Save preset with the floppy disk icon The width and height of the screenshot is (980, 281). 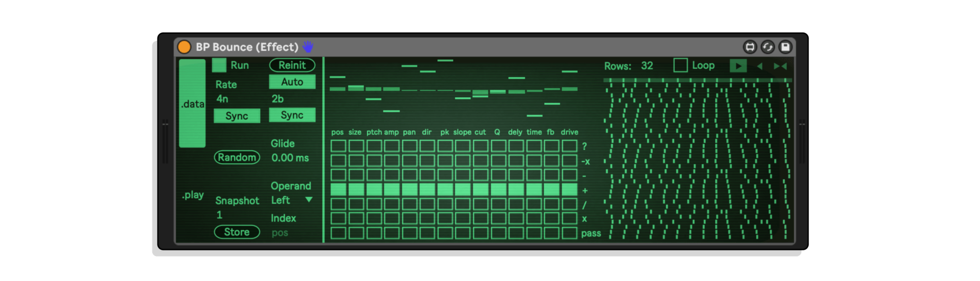[x=785, y=47]
